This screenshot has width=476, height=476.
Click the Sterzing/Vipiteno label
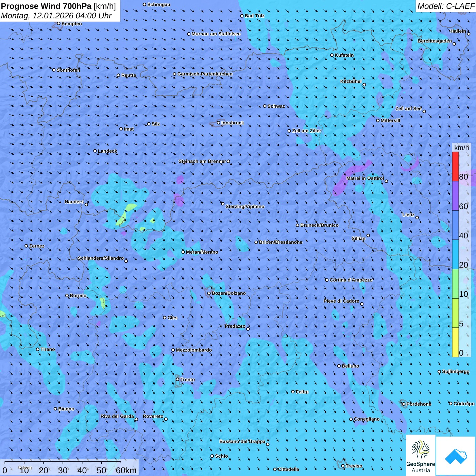(245, 206)
